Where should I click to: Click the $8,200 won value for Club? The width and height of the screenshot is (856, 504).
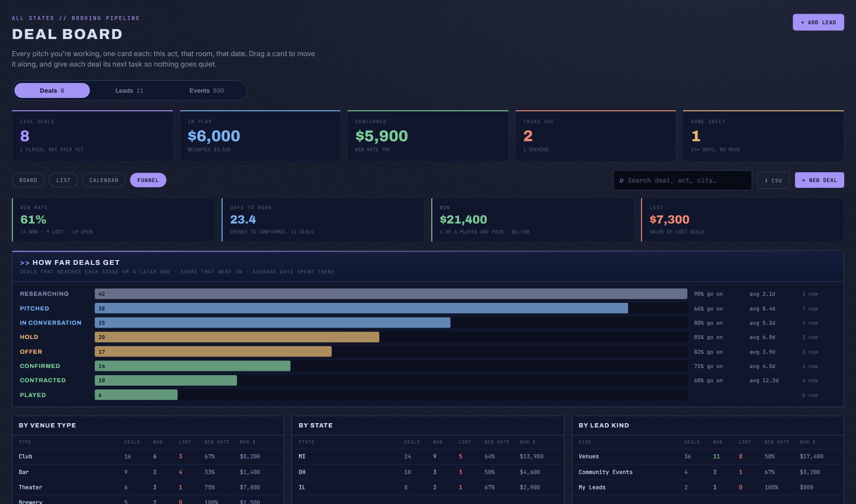pos(250,456)
